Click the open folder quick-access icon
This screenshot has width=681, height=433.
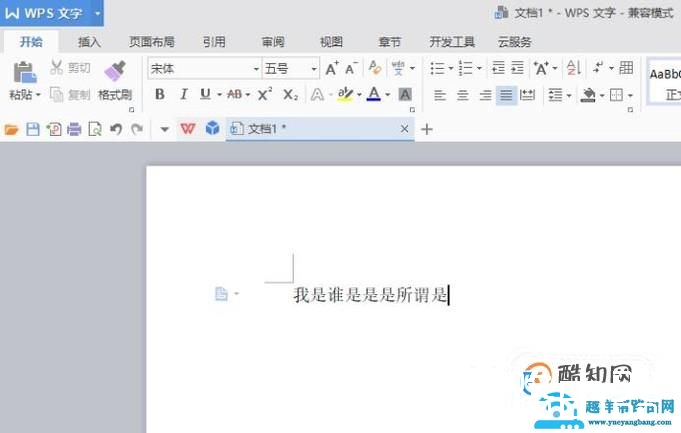(11, 129)
